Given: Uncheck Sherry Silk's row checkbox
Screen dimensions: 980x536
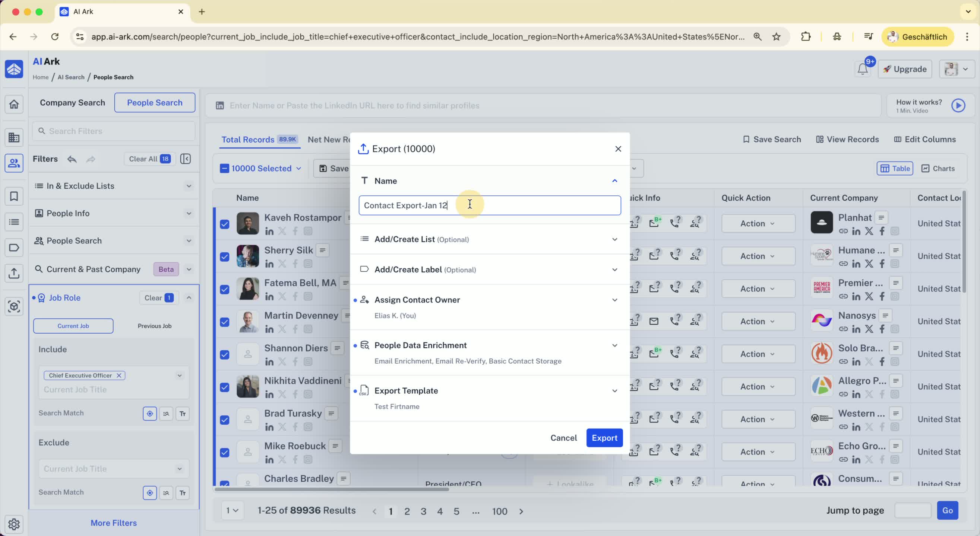Looking at the screenshot, I should pyautogui.click(x=224, y=256).
